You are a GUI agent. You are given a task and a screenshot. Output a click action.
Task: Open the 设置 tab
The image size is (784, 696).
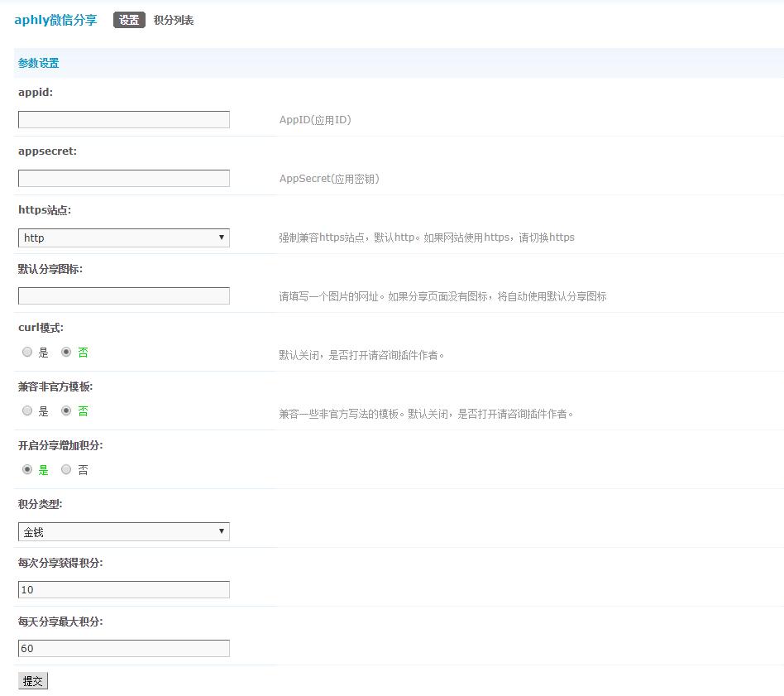(129, 20)
